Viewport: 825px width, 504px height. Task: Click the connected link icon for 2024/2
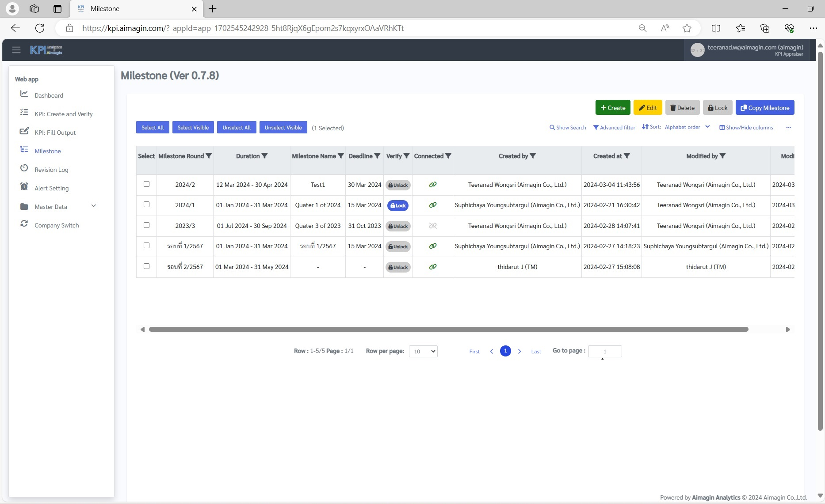433,185
